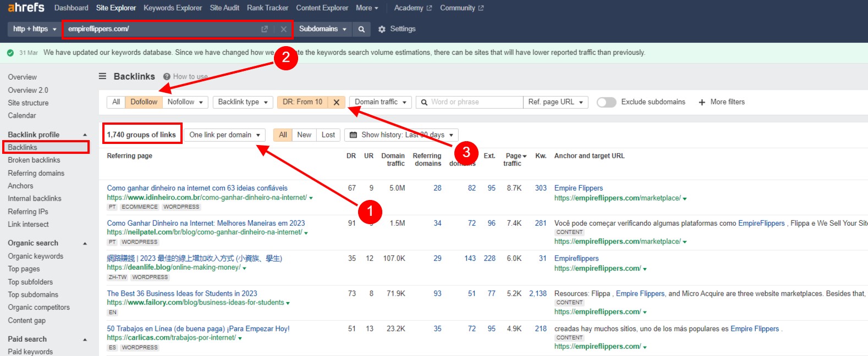Click the plus icon for More filters
This screenshot has height=356, width=868.
click(x=702, y=102)
